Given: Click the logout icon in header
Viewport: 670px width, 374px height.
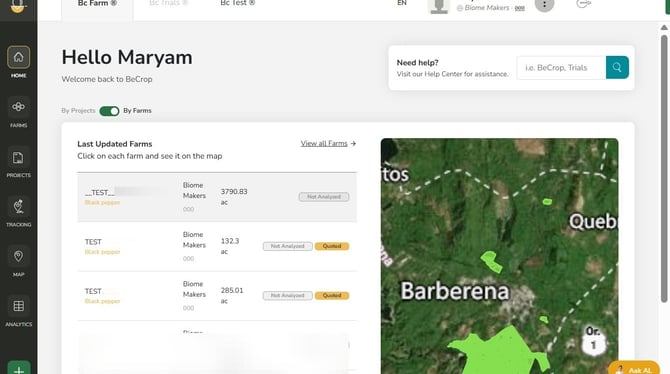Looking at the screenshot, I should coord(583,3).
